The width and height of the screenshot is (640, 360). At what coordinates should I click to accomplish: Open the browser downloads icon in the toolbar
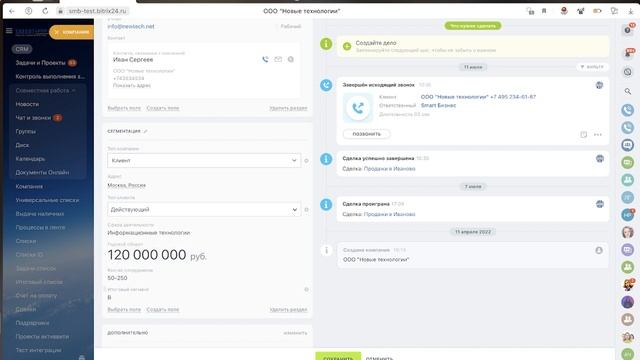click(631, 11)
